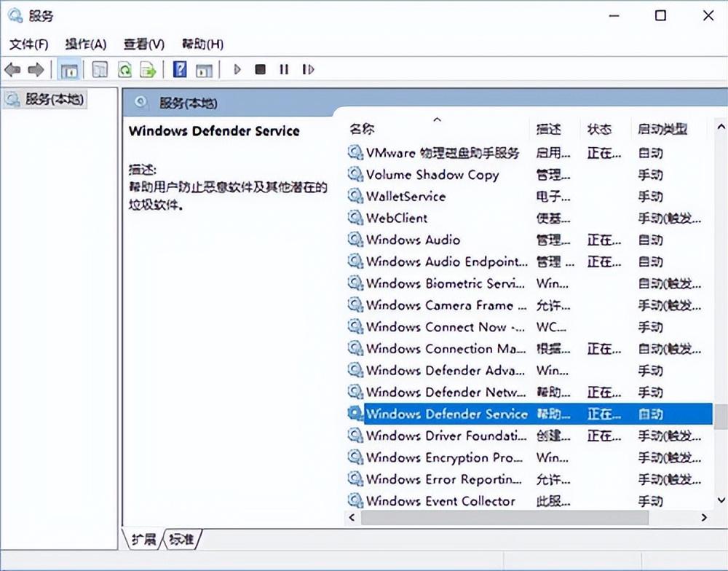Select Windows Biometric Service row
The height and width of the screenshot is (571, 728).
pyautogui.click(x=529, y=283)
